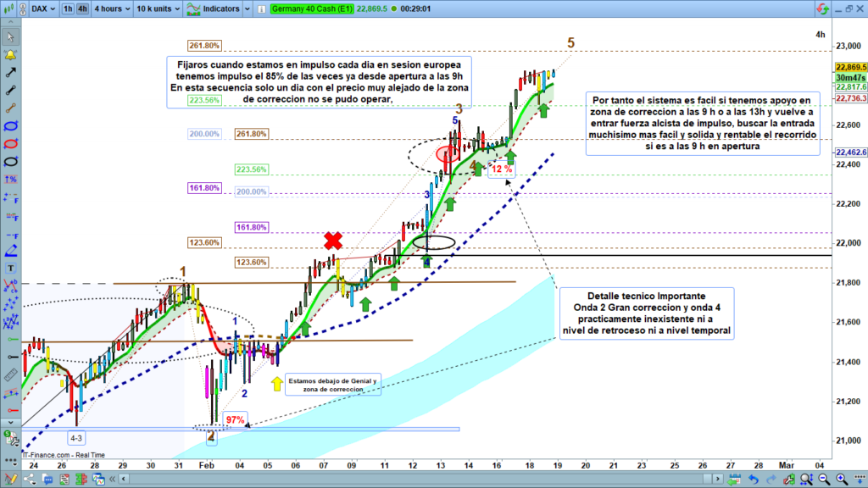Click the Germany 40 Cash (E1) label
Image resolution: width=868 pixels, height=488 pixels.
click(x=314, y=8)
